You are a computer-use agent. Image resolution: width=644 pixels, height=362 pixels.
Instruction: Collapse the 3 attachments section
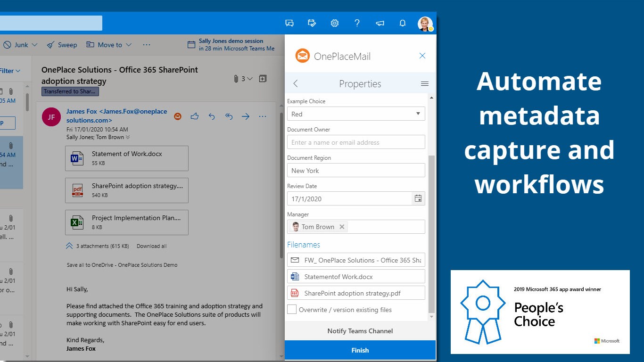(69, 246)
